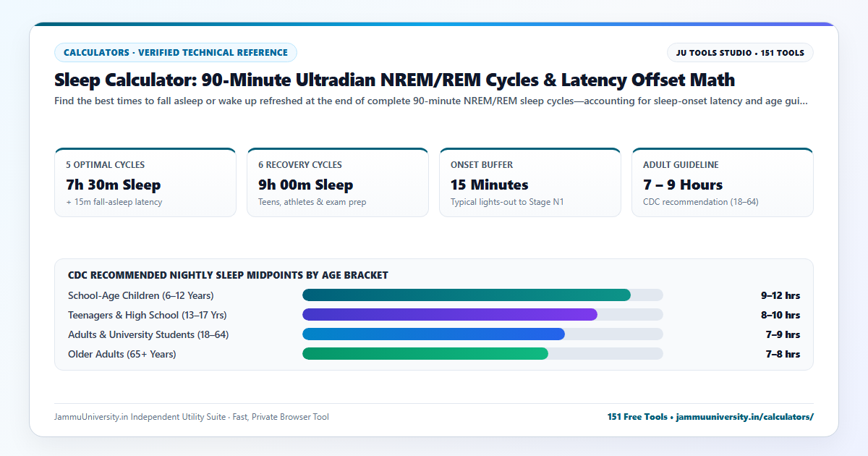Click the CDC Recommended Nightly Sleep chart title

(x=228, y=275)
